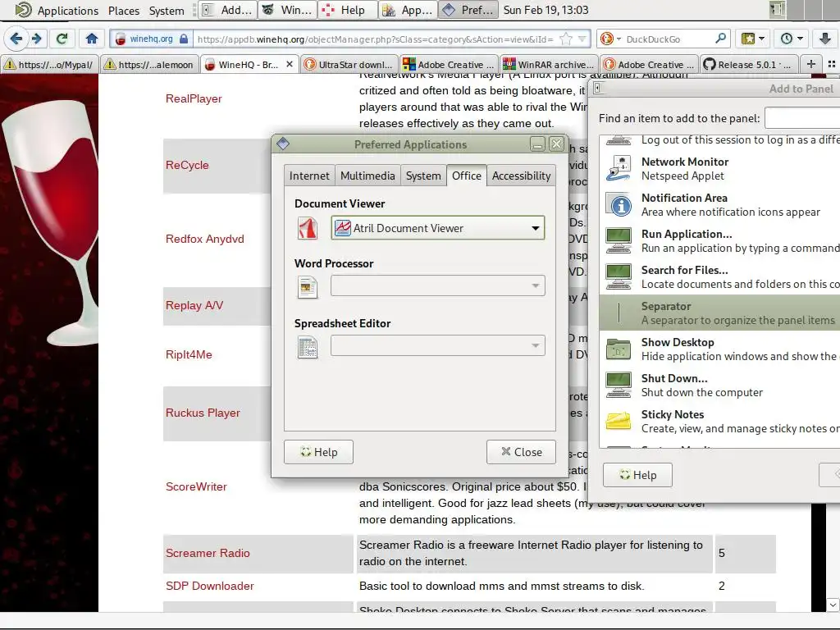Open the System tab in Preferred Applications
The height and width of the screenshot is (630, 840).
423,176
